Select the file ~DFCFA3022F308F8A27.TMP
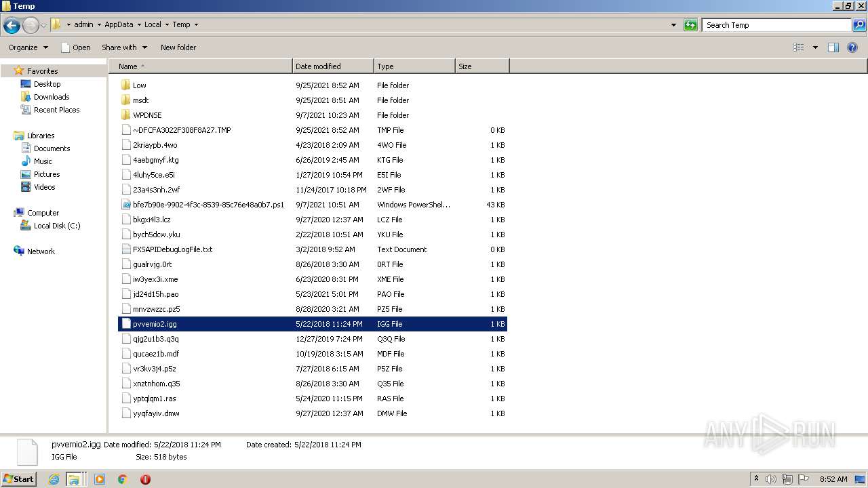 point(313,130)
